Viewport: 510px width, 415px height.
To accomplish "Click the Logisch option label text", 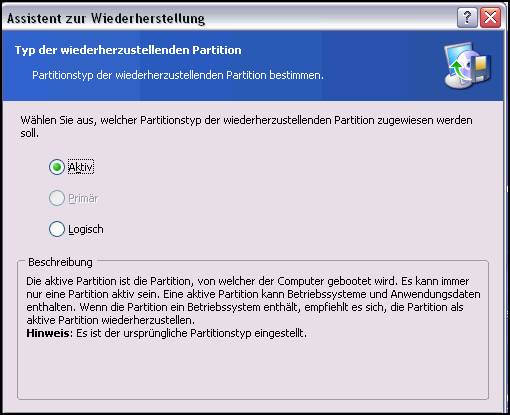I will pyautogui.click(x=86, y=230).
